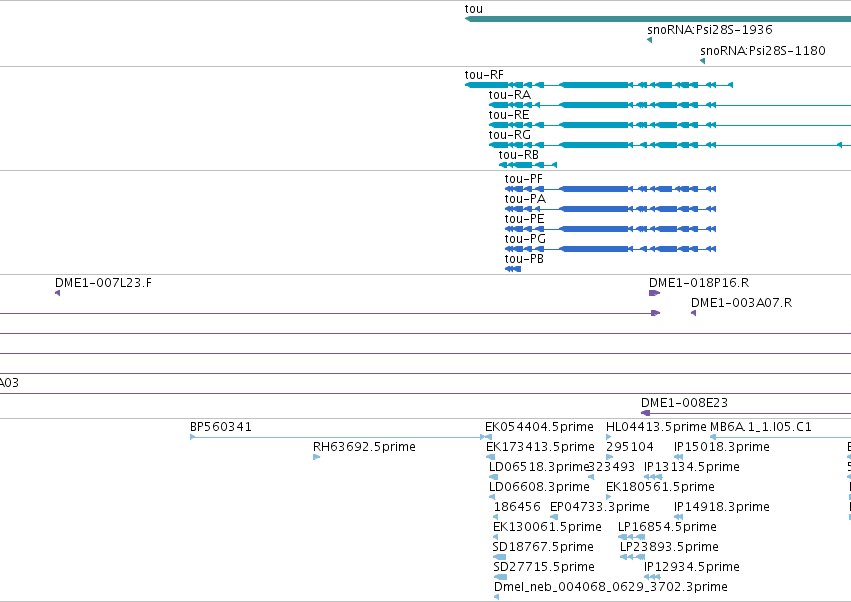Select the IP12934.5prime EST

[652, 577]
